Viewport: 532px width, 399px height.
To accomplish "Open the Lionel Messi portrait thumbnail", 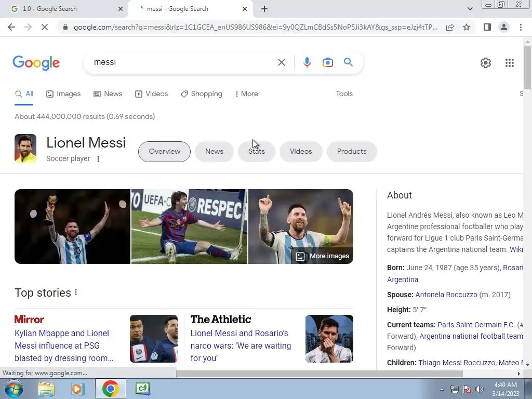I will (x=25, y=149).
